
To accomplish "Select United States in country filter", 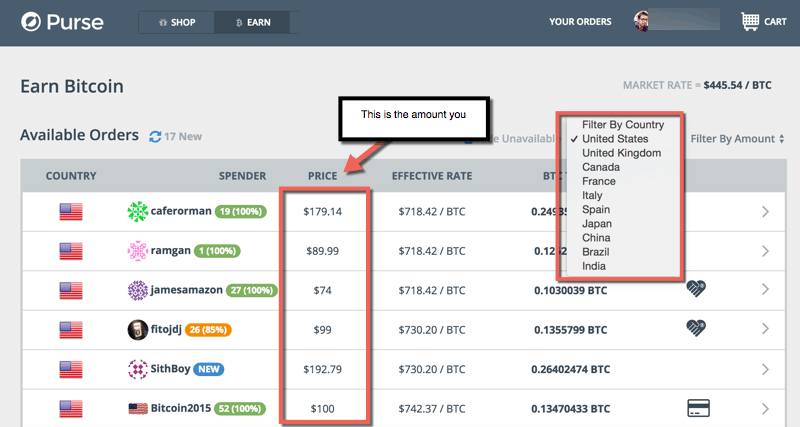I will (x=615, y=139).
